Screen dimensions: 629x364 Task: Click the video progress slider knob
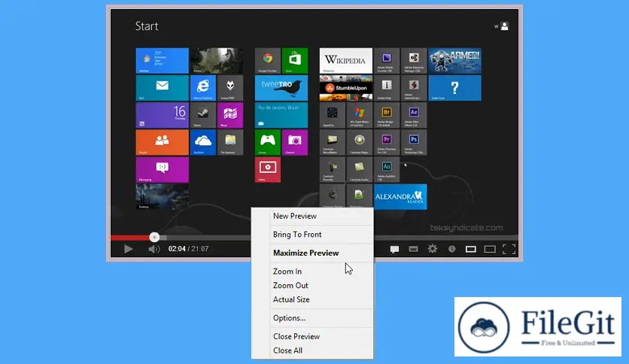154,238
